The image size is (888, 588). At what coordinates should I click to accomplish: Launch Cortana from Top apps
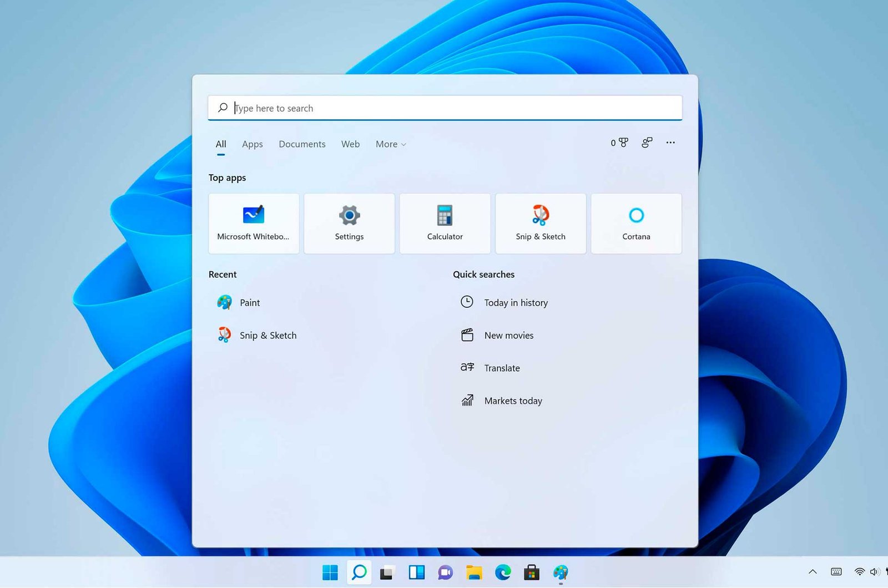coord(636,223)
